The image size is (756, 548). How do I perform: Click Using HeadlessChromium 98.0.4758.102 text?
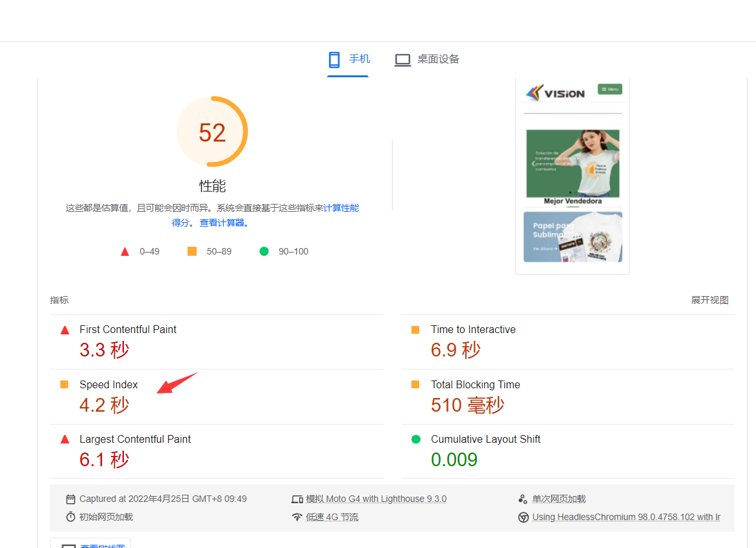tap(626, 517)
